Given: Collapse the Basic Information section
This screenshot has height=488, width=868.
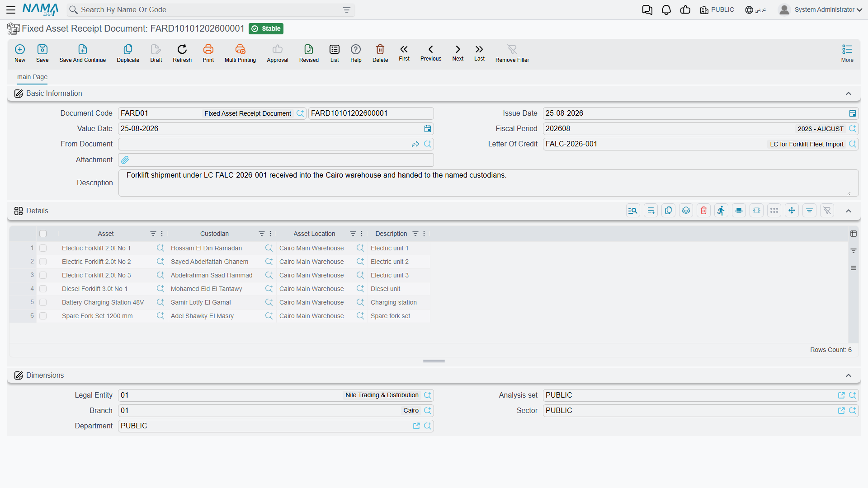Looking at the screenshot, I should point(849,94).
